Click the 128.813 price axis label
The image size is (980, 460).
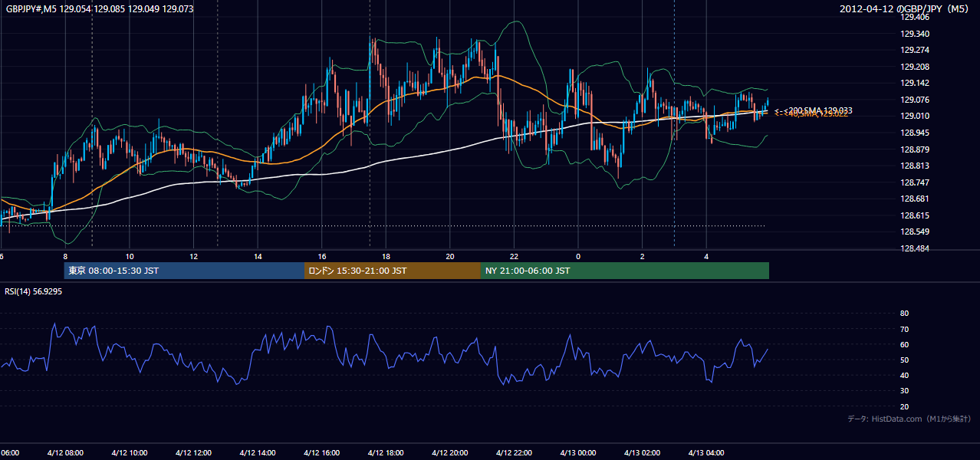(915, 166)
